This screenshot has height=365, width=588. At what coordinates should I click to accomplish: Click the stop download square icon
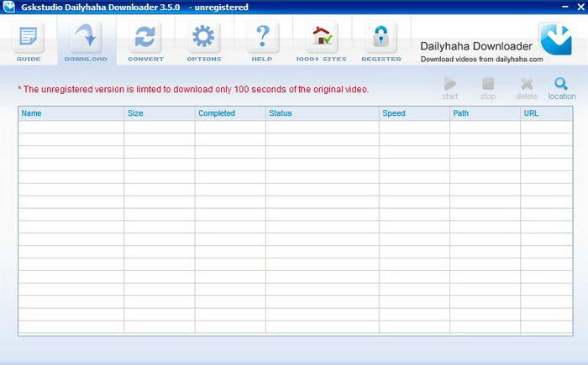click(x=488, y=84)
